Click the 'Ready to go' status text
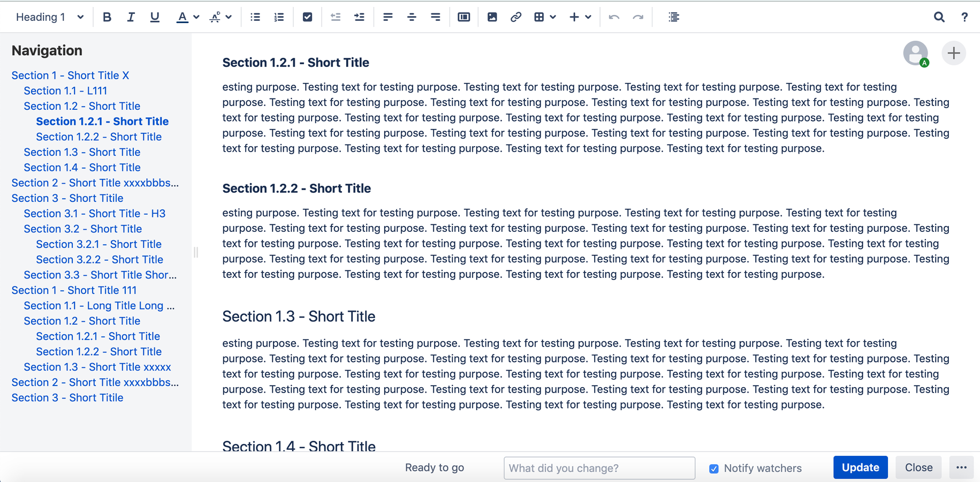The height and width of the screenshot is (482, 980). [435, 468]
